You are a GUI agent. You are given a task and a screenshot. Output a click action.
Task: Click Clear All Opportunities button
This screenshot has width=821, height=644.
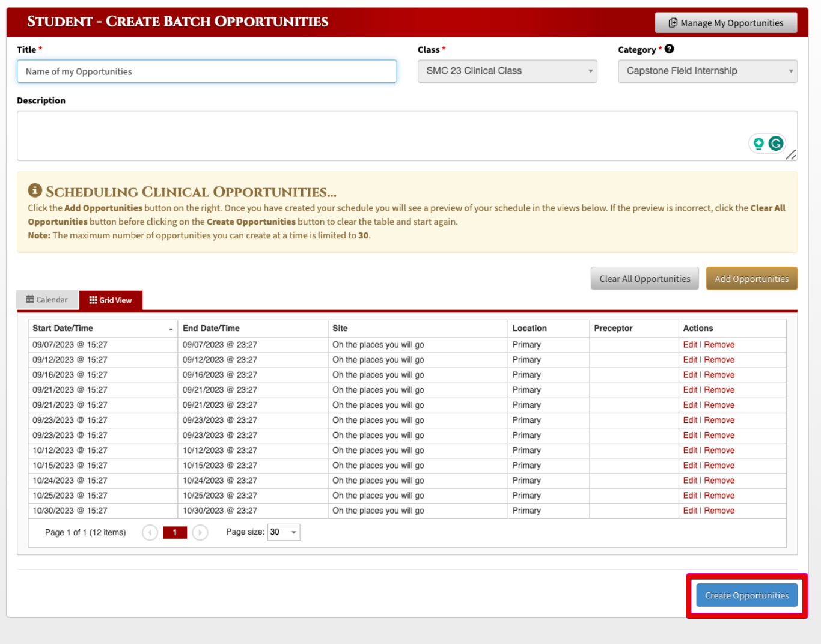point(644,279)
